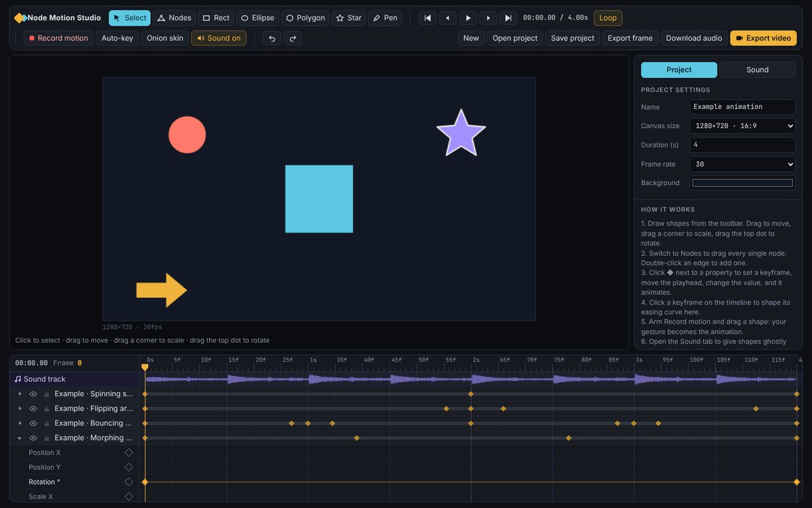
Task: Lock the Example · Flipping layer
Action: [x=47, y=408]
